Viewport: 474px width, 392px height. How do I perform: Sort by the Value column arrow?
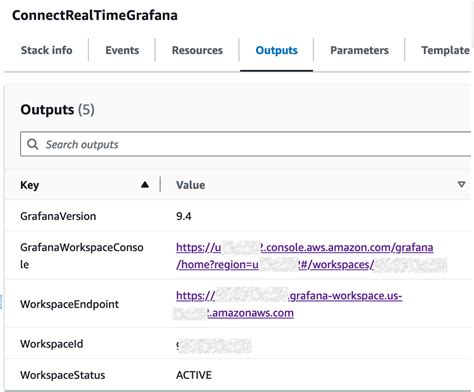tap(461, 184)
